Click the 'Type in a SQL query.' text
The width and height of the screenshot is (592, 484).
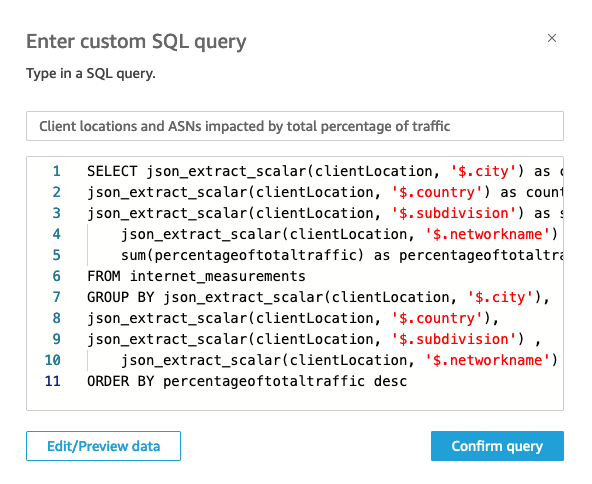(x=91, y=73)
